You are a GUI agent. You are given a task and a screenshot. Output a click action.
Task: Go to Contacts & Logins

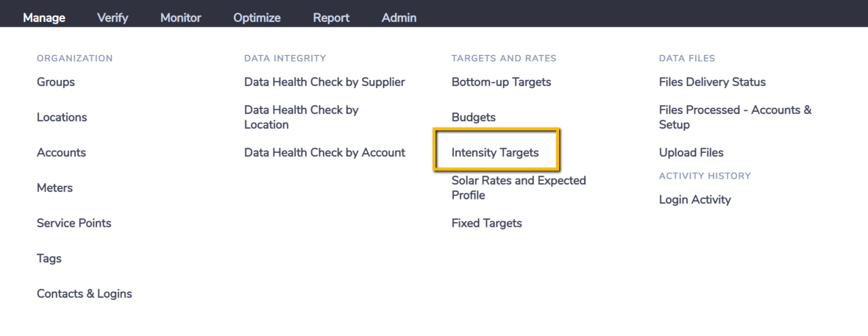point(85,293)
